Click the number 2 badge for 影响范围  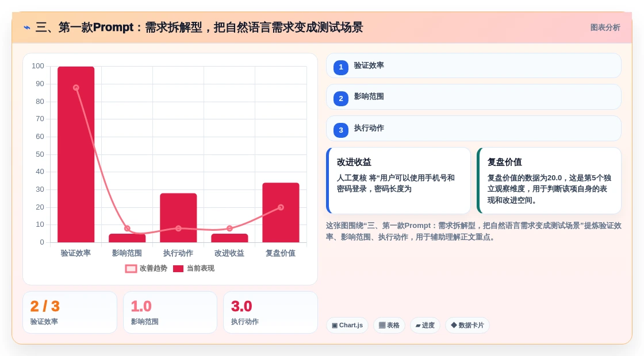(341, 98)
